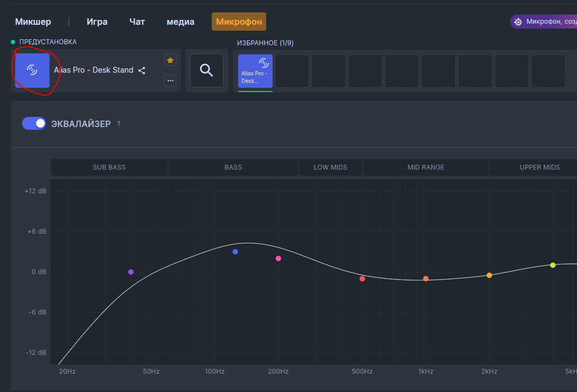The width and height of the screenshot is (577, 392).
Task: Click the red EQ point at 500Hz
Action: (x=362, y=279)
